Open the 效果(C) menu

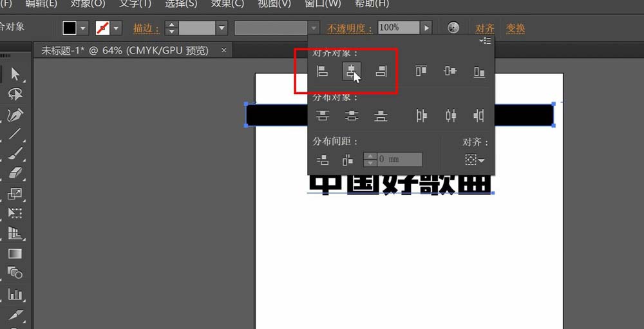[x=227, y=4]
